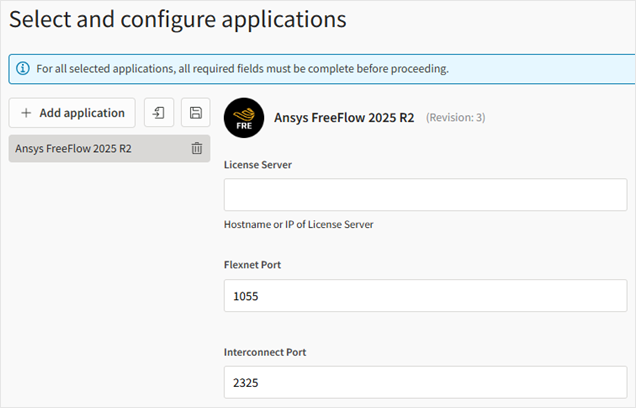This screenshot has height=408, width=636.
Task: Select Ansys FreeFlow 2025 R2 in the application list
Action: [73, 148]
